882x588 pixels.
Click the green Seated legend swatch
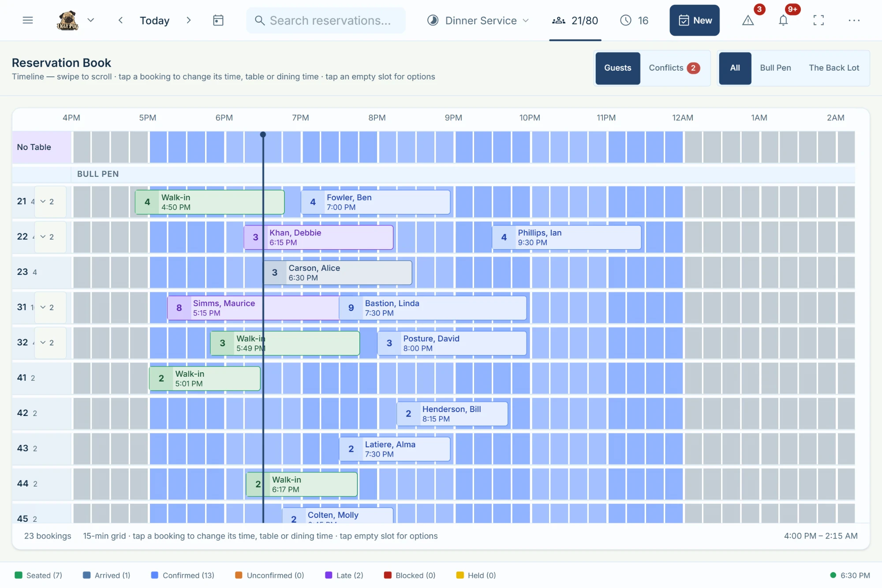click(x=19, y=575)
